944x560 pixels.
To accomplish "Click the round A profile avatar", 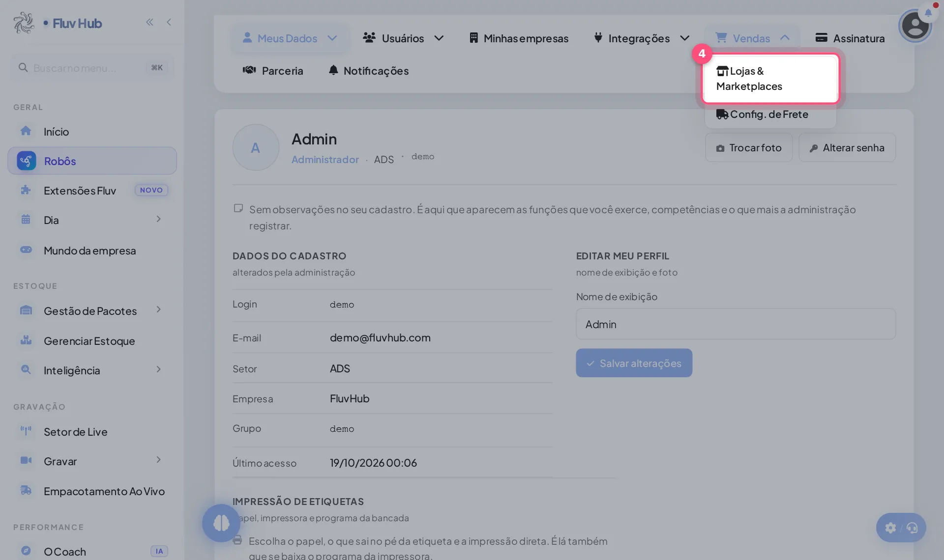I will pyautogui.click(x=256, y=147).
